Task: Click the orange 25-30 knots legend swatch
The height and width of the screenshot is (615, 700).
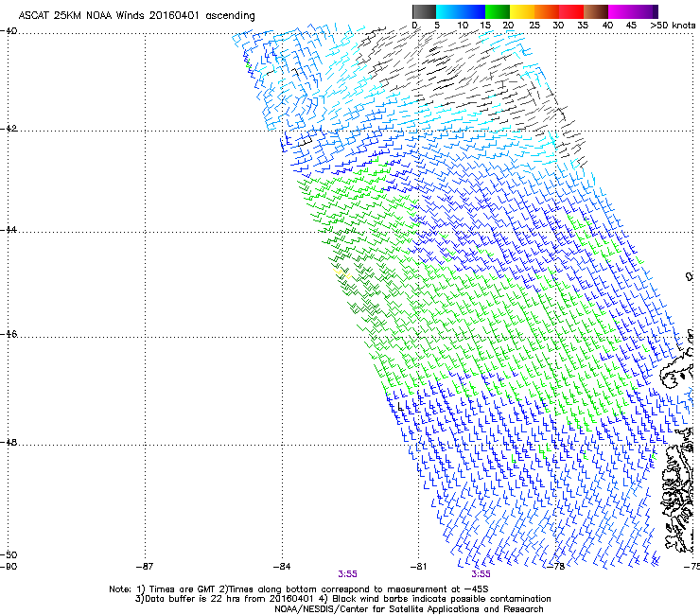Action: tap(546, 11)
